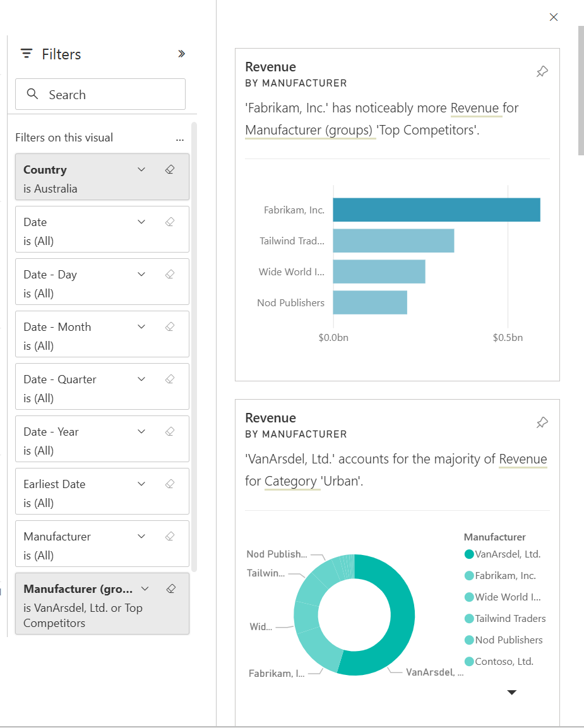Screen dimensions: 584x728
Task: Close the insights pane with X
Action: (x=553, y=17)
